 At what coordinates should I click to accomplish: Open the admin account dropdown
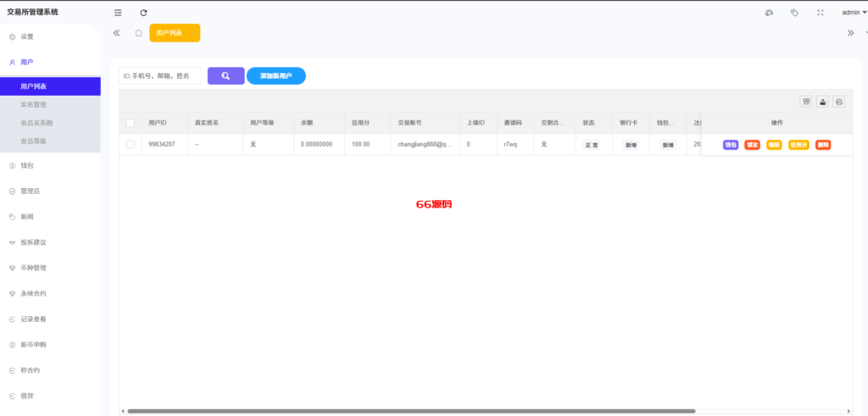click(x=854, y=13)
